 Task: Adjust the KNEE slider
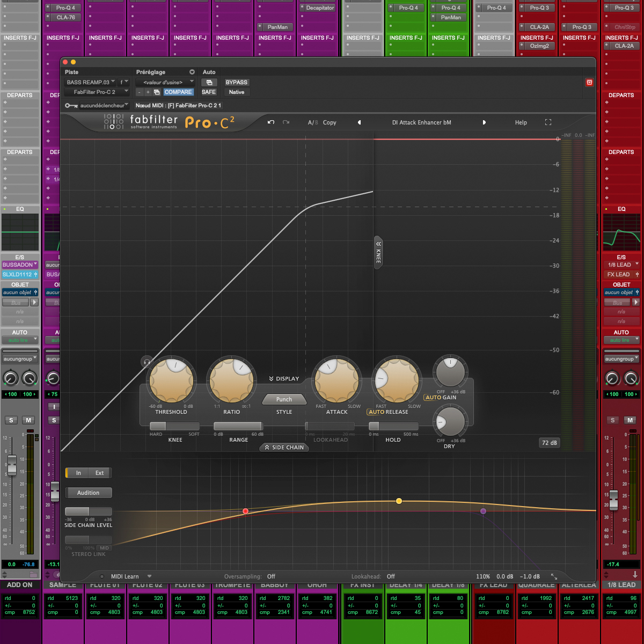(x=174, y=426)
